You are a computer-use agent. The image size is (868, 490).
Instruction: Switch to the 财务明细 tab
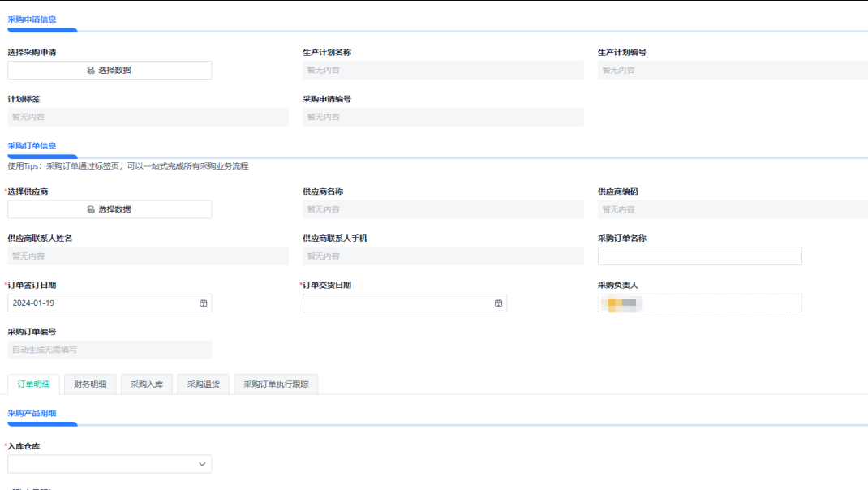[90, 385]
